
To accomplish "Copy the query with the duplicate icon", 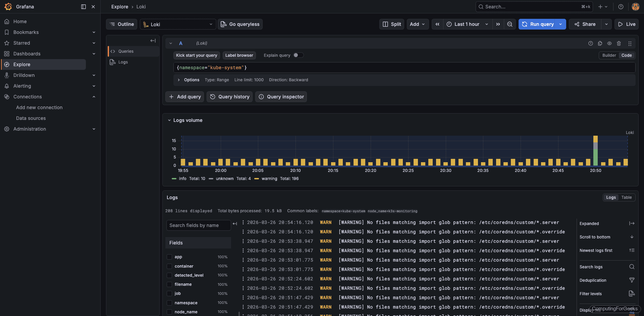I will point(600,43).
